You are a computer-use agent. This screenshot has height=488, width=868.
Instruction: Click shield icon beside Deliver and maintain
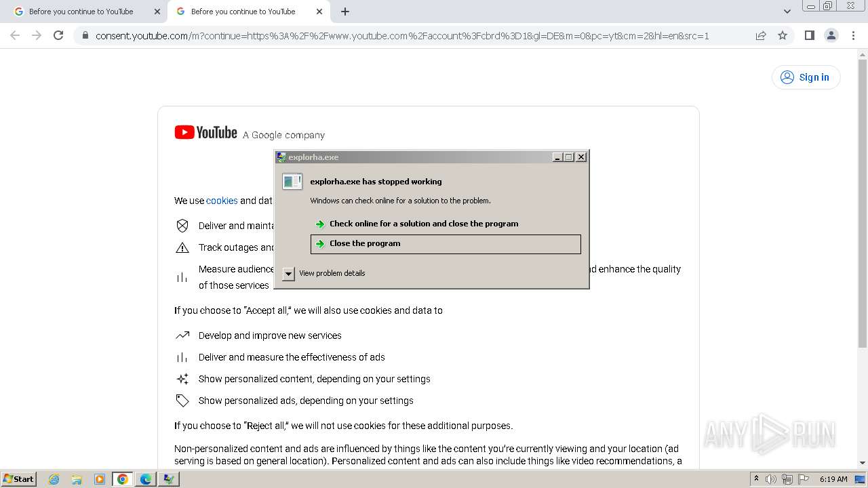pyautogui.click(x=182, y=226)
